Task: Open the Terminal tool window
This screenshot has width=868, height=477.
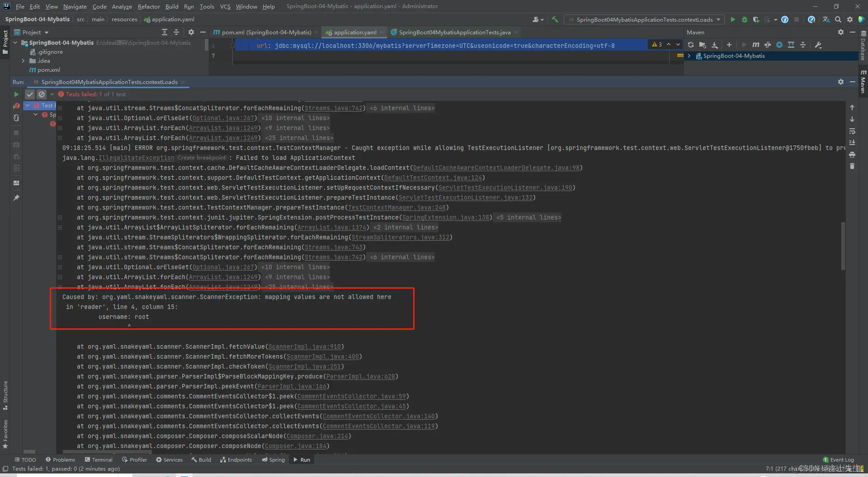Action: pyautogui.click(x=99, y=460)
